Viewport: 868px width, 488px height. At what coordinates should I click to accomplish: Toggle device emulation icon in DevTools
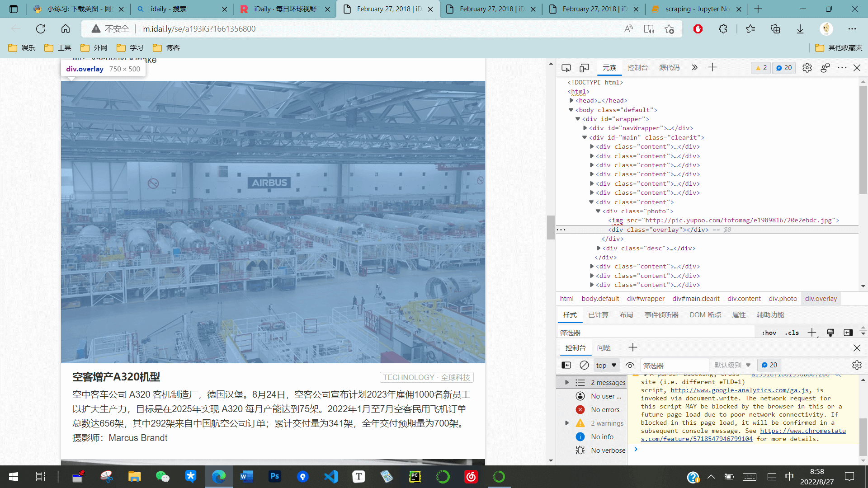[584, 68]
